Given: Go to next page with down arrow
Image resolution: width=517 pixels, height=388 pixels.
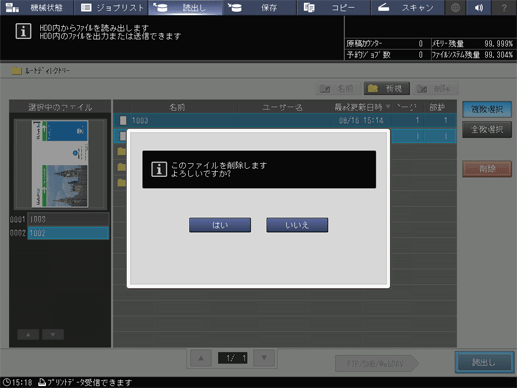Looking at the screenshot, I should (264, 358).
